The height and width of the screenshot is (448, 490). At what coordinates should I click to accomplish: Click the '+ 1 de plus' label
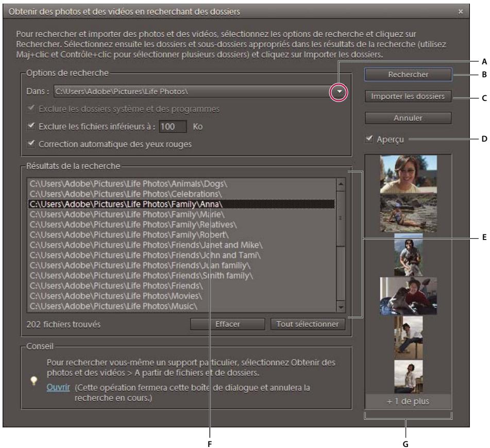[408, 402]
